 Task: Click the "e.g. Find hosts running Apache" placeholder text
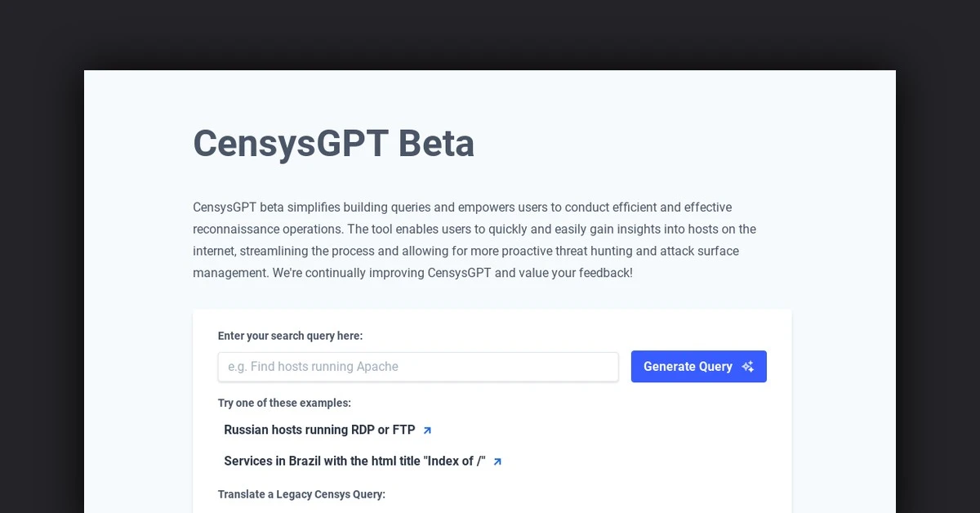click(x=313, y=367)
